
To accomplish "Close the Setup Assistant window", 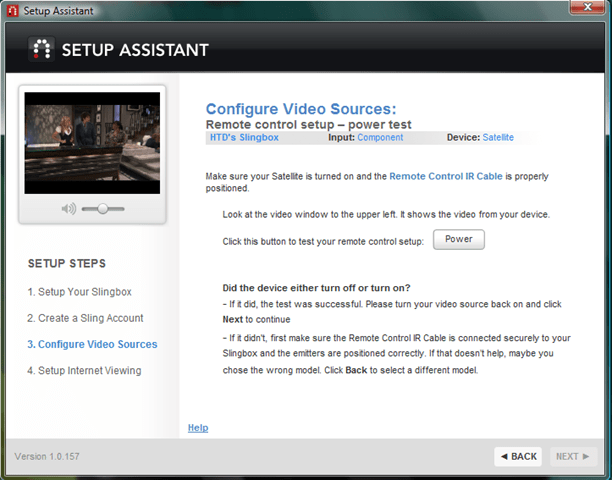I will pyautogui.click(x=587, y=8).
